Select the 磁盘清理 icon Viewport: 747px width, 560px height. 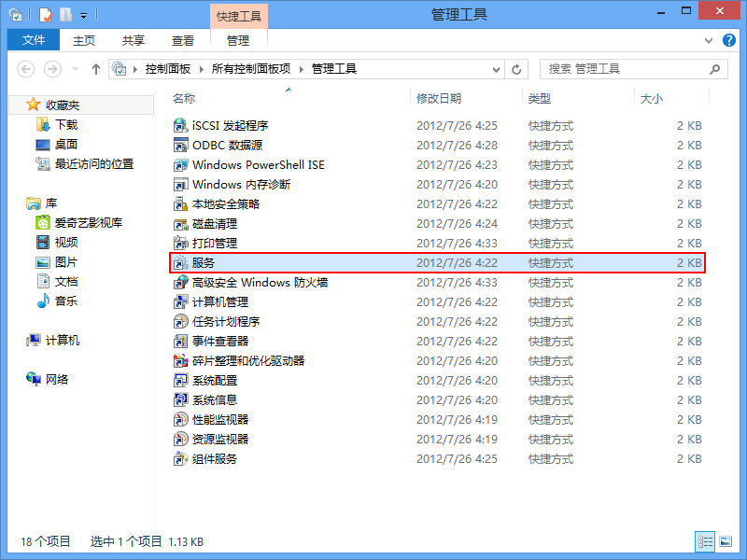(x=180, y=224)
